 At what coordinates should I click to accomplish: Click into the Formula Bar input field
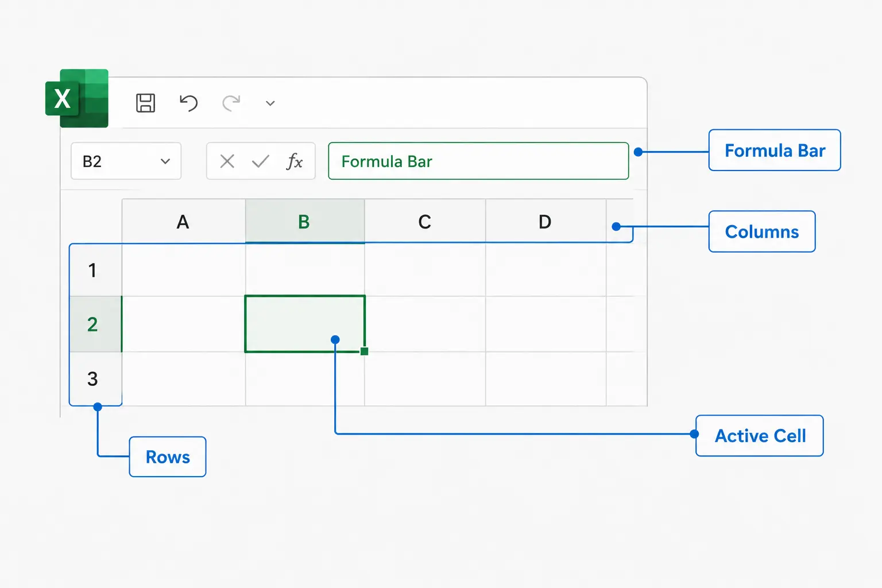point(478,161)
